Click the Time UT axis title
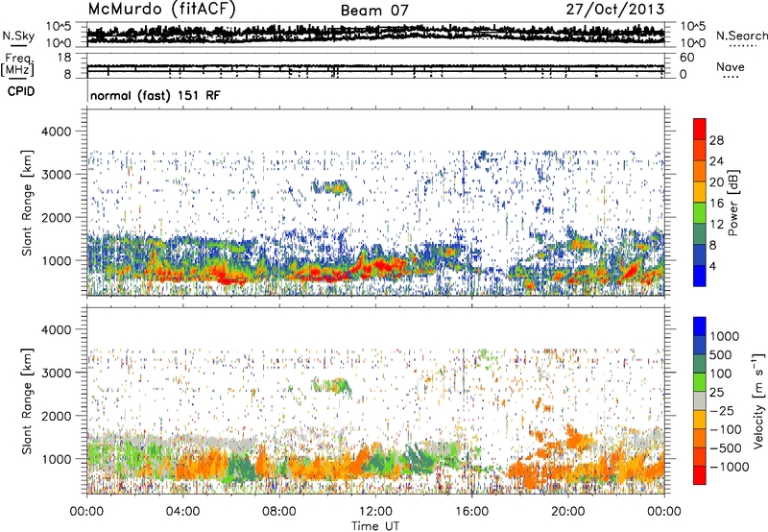Screen dimensions: 768x532 point(375,526)
